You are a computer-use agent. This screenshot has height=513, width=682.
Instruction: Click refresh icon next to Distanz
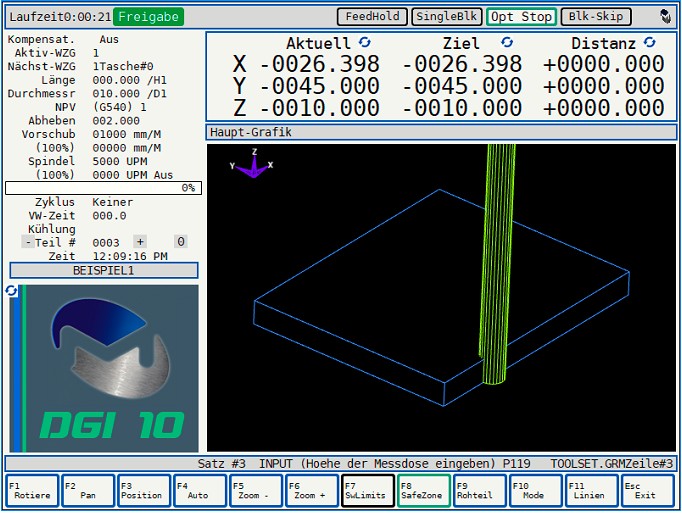(649, 42)
